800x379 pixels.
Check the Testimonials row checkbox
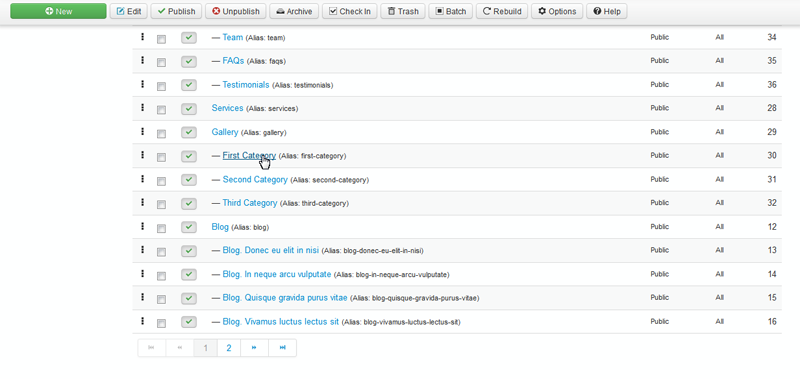pyautogui.click(x=161, y=87)
